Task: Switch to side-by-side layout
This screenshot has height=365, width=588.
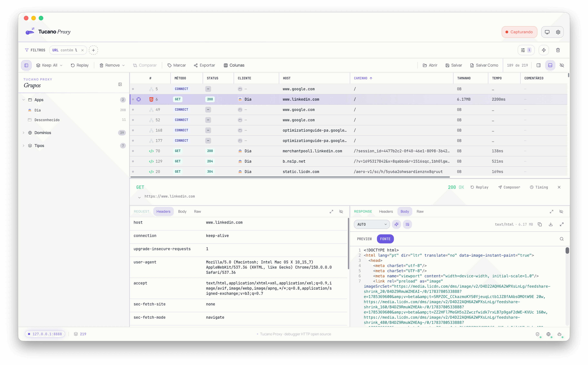Action: click(539, 65)
